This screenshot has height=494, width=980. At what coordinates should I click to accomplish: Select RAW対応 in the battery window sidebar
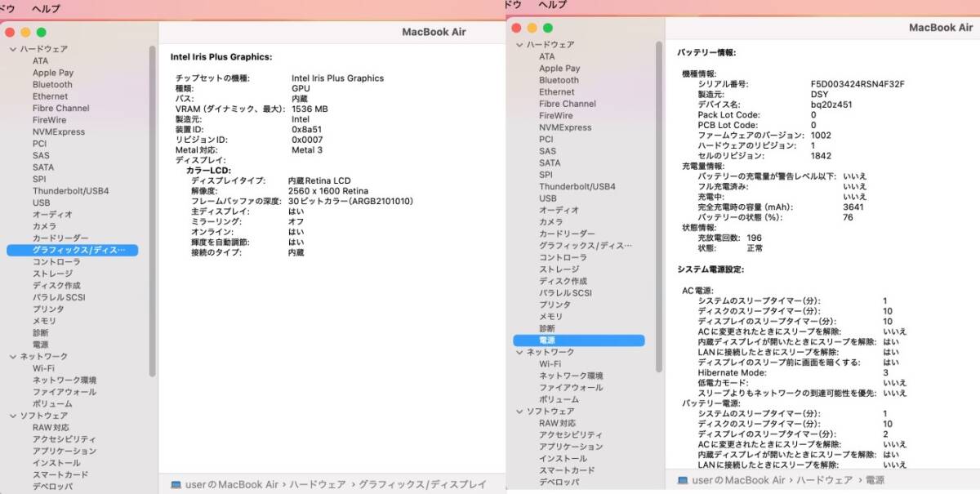click(x=557, y=424)
